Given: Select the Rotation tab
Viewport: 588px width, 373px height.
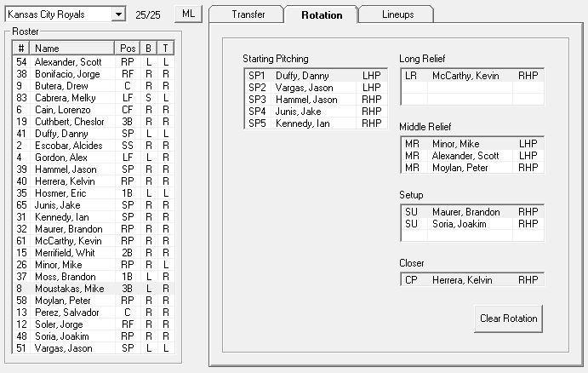Looking at the screenshot, I should pos(322,15).
